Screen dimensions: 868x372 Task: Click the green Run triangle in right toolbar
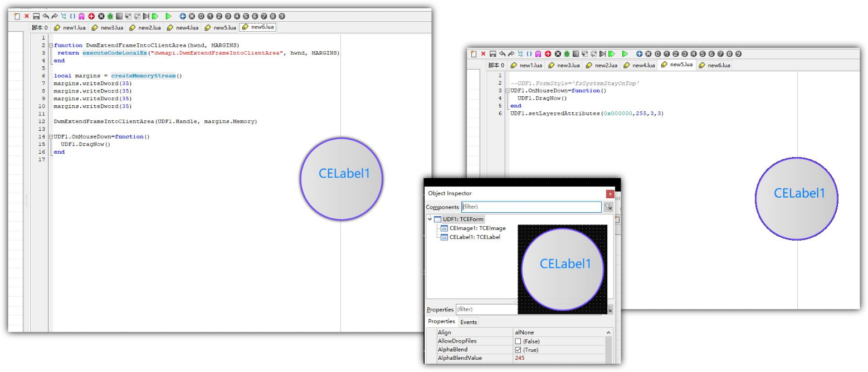tap(625, 54)
